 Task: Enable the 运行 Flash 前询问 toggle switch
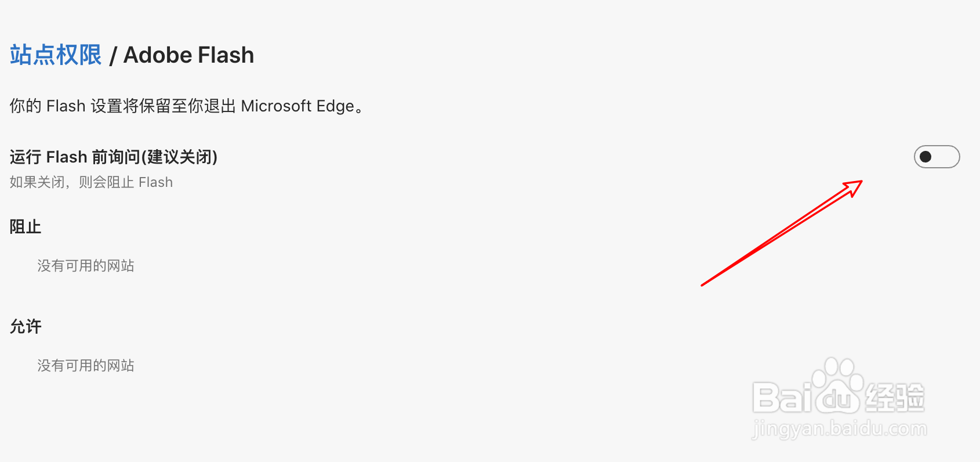[x=937, y=157]
